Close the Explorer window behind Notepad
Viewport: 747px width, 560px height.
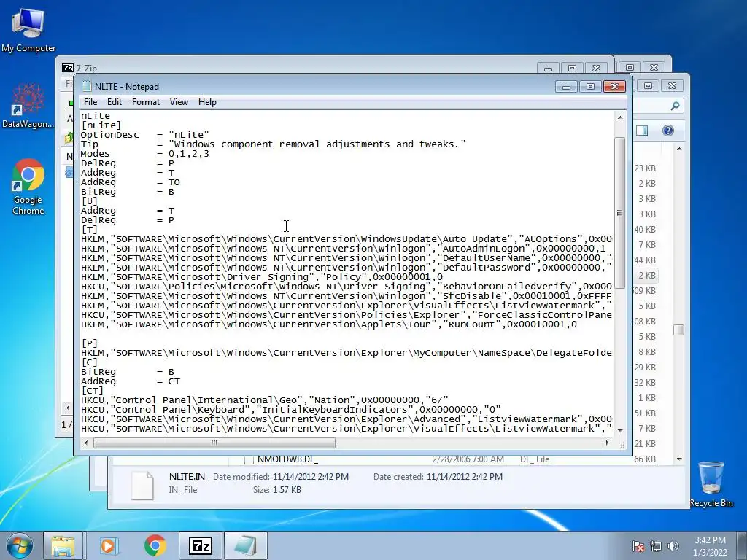672,86
